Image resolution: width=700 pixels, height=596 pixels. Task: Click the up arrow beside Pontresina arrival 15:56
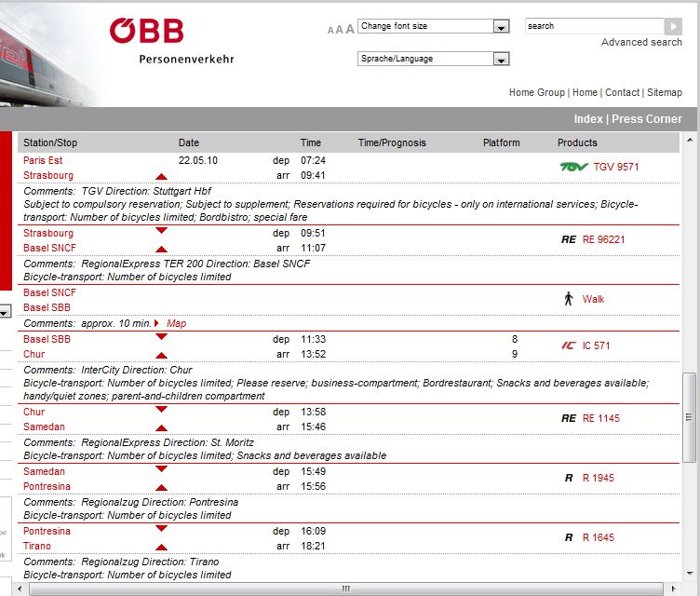161,488
